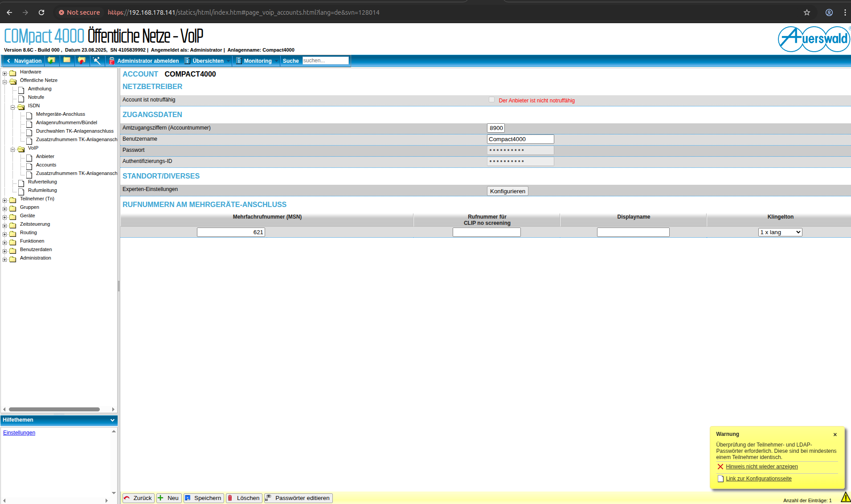The height and width of the screenshot is (504, 851).
Task: Close the Warnung popup
Action: [x=835, y=435]
